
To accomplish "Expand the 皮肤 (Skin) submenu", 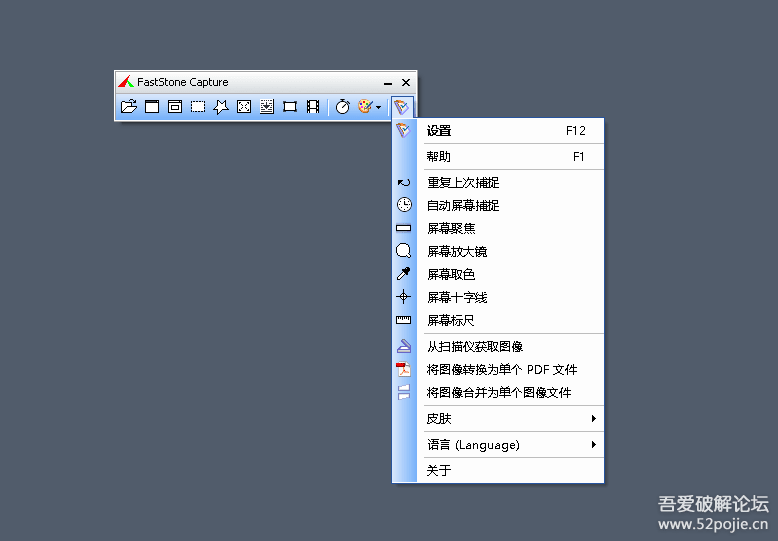I will [x=498, y=419].
